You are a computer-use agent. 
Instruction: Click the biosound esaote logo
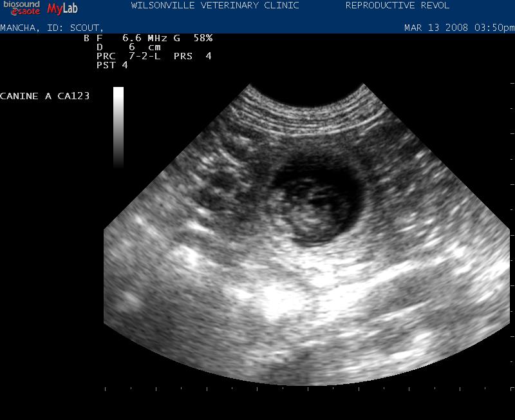pos(21,8)
